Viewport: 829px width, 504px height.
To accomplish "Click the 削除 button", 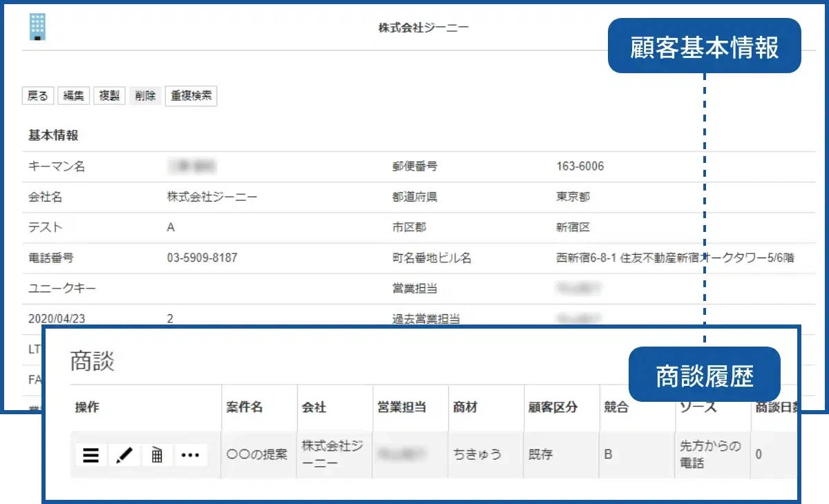I will tap(144, 95).
